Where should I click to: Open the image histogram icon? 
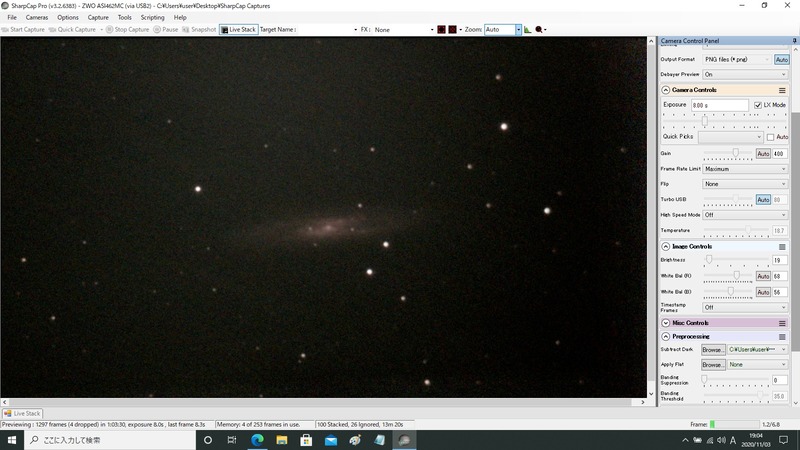[527, 30]
